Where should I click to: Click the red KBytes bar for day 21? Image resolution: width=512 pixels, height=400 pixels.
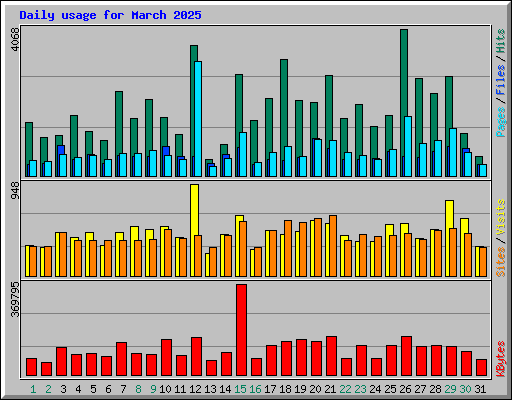[x=331, y=356]
